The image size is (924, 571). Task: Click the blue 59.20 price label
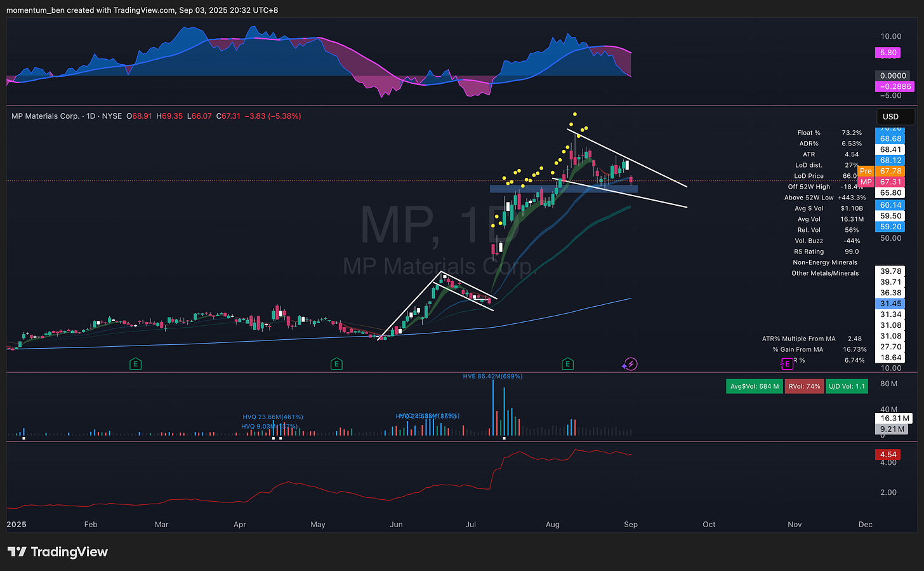(x=891, y=227)
